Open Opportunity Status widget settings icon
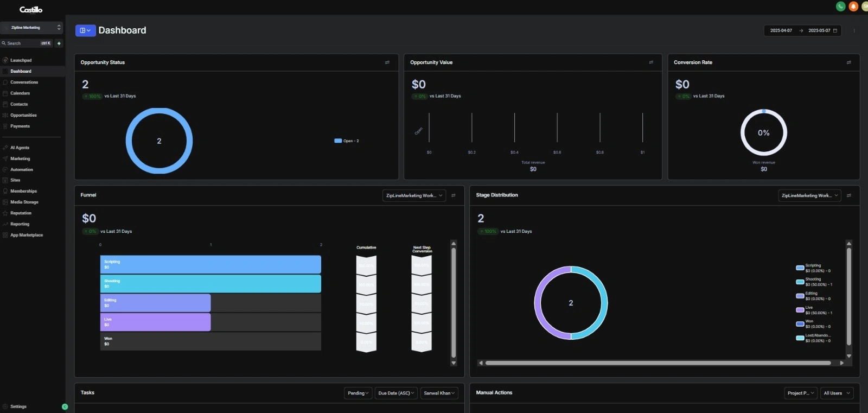The height and width of the screenshot is (413, 868). (x=387, y=62)
